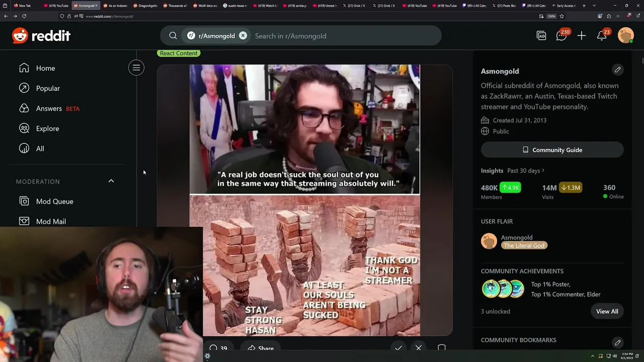Click the Asmongold user flair avatar

tap(489, 241)
